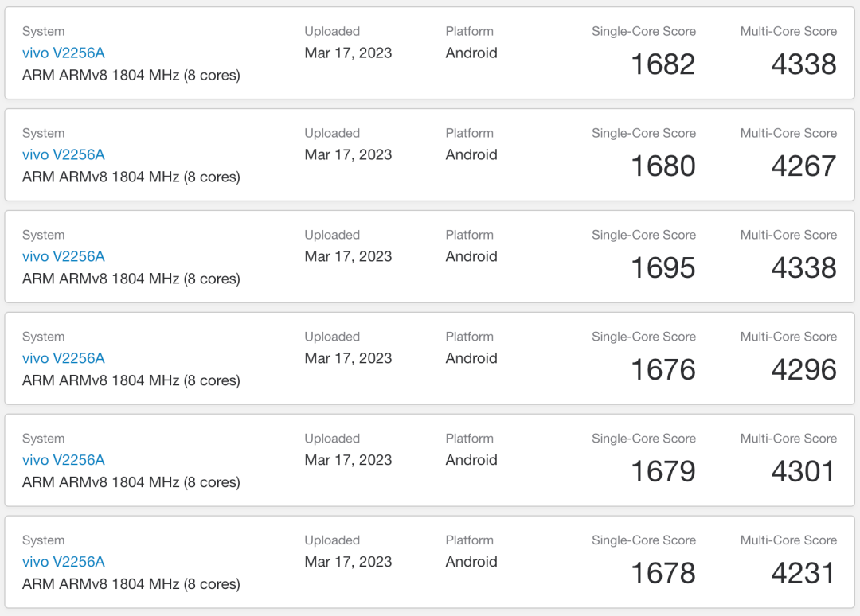
Task: Select the single-core score 1695
Action: pyautogui.click(x=663, y=268)
